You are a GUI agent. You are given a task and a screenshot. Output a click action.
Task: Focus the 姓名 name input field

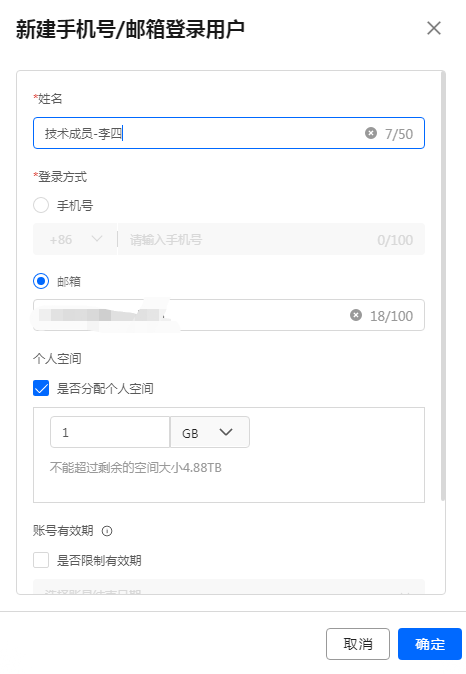pos(229,133)
